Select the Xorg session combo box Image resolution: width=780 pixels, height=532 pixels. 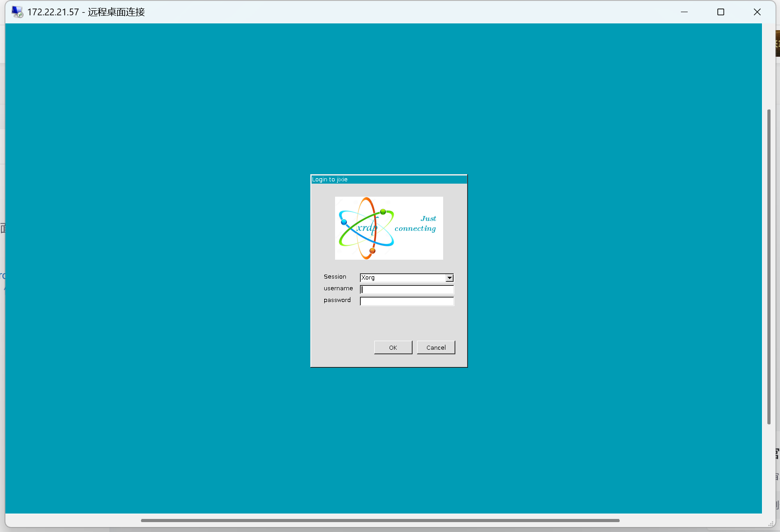pyautogui.click(x=407, y=278)
